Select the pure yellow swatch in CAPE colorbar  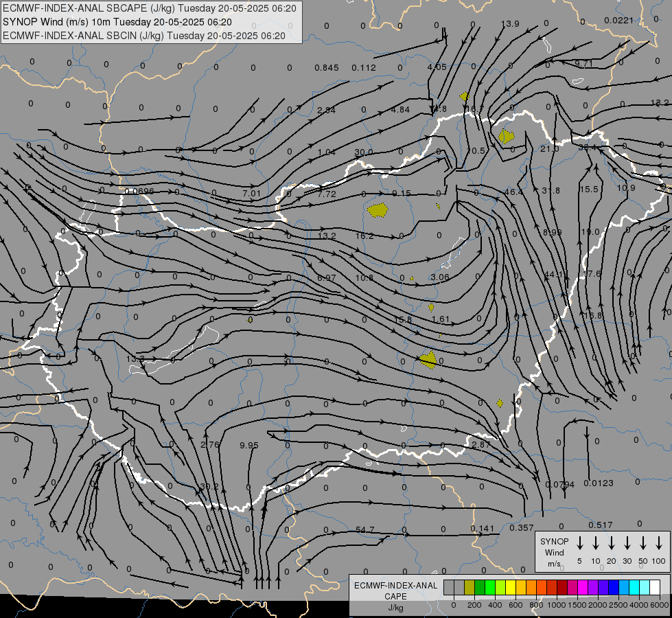tap(511, 588)
